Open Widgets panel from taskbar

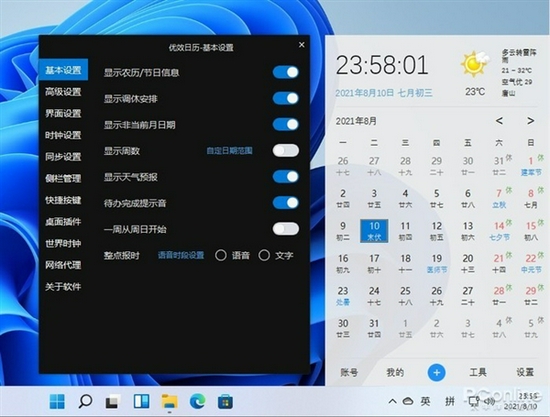pos(141,402)
